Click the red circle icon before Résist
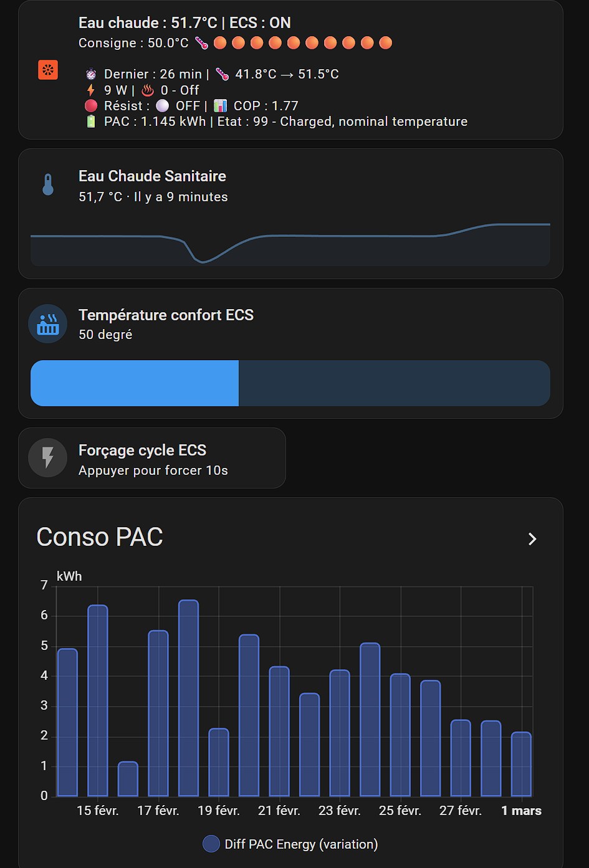Viewport: 589px width, 868px height. pos(91,106)
